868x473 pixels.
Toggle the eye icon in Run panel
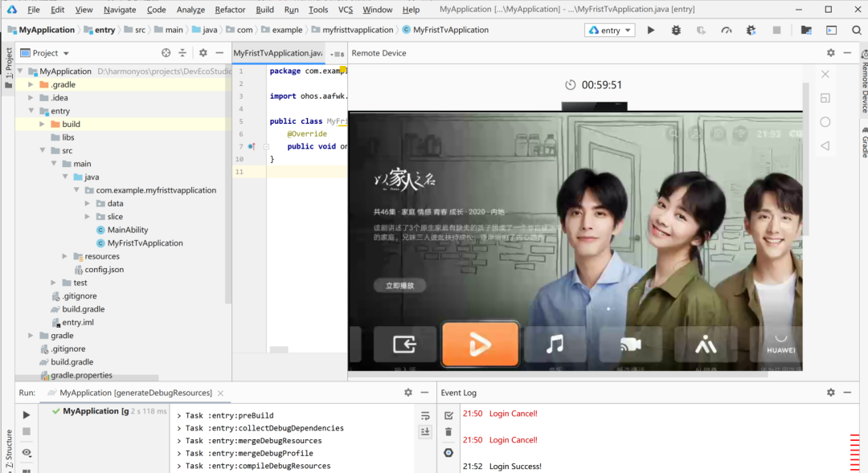point(27,453)
